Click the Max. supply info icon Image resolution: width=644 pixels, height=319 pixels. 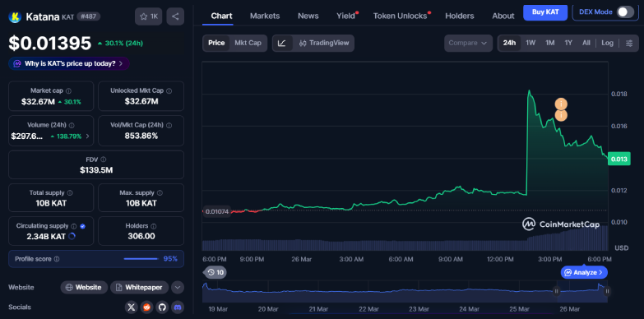point(160,192)
